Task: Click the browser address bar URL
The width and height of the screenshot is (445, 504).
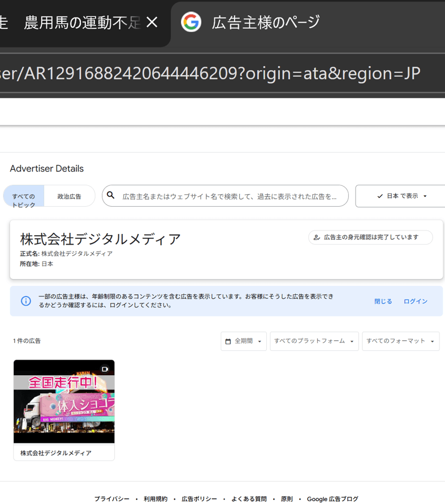Action: 210,73
